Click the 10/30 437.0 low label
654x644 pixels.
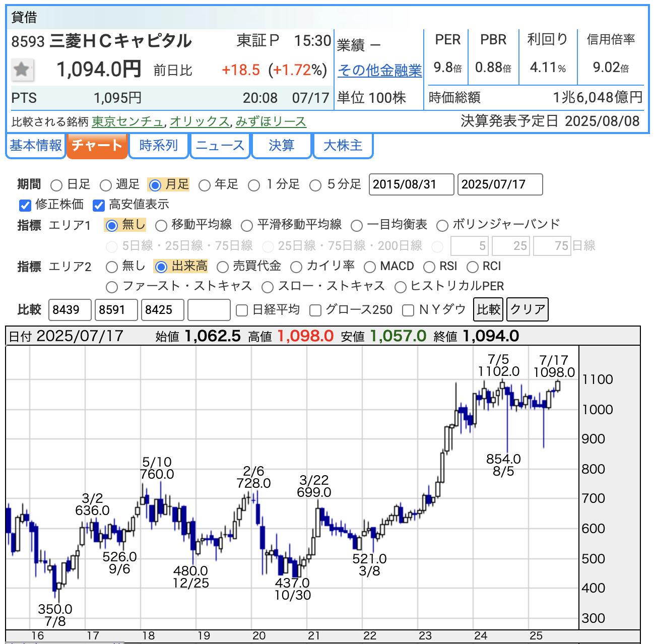tap(293, 589)
